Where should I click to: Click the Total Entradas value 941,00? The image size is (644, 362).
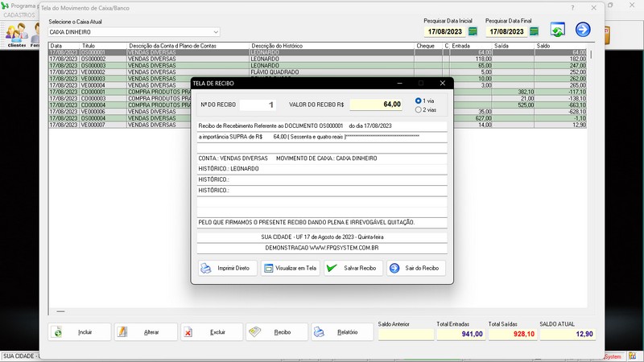tap(461, 334)
